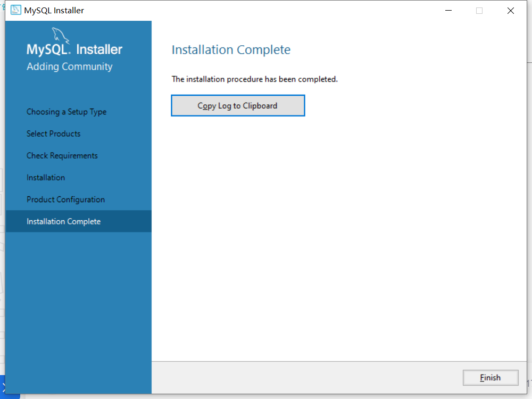Click the 'Adding Community' subtitle text

coord(70,66)
